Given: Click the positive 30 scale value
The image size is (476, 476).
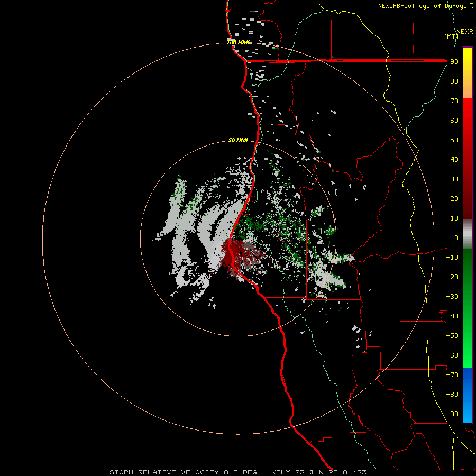Looking at the screenshot, I should coord(454,179).
